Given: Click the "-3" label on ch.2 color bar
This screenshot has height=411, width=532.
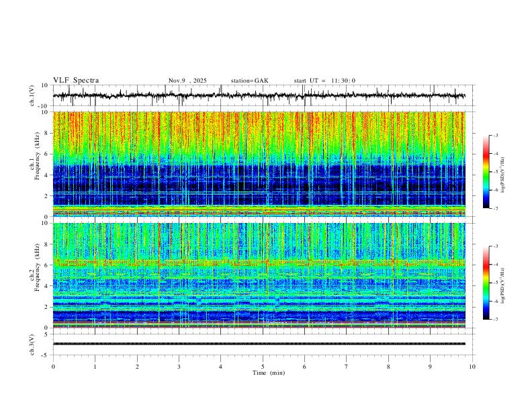Looking at the screenshot, I should click(496, 246).
